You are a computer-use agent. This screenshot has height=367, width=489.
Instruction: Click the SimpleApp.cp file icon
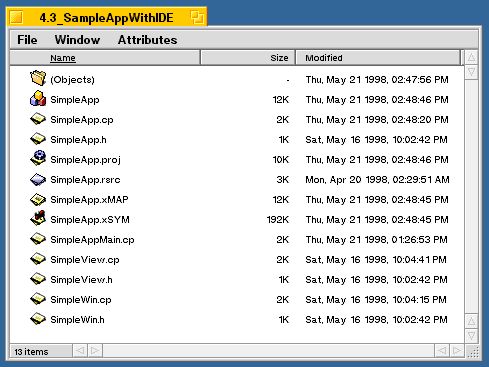38,119
